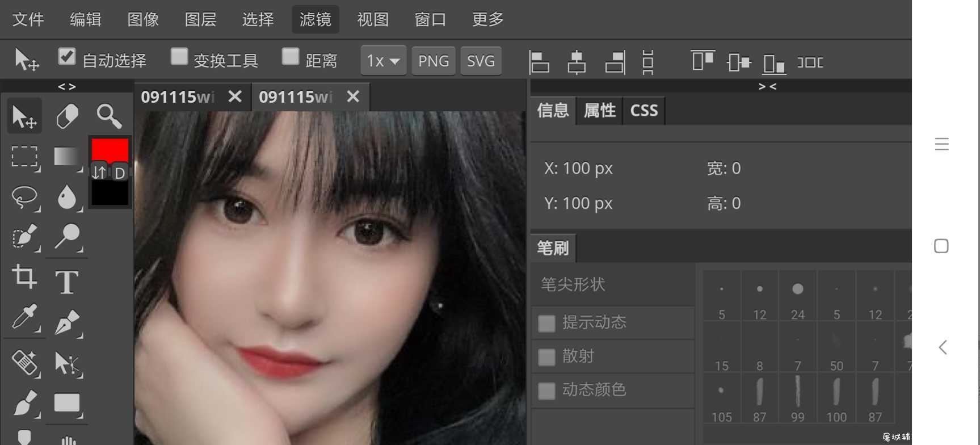The width and height of the screenshot is (980, 445).
Task: Select the Move tool in toolbox
Action: [x=24, y=116]
